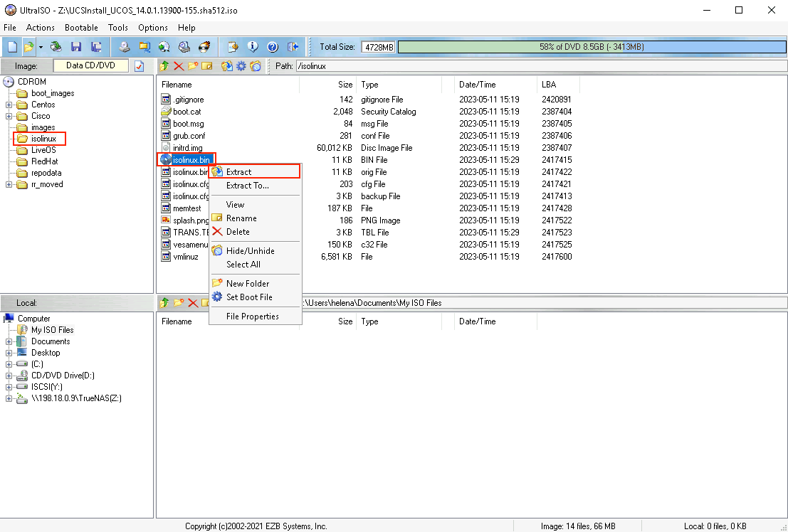Click the blue info icon in toolbar
Viewport: 788px width, 532px height.
coord(252,47)
